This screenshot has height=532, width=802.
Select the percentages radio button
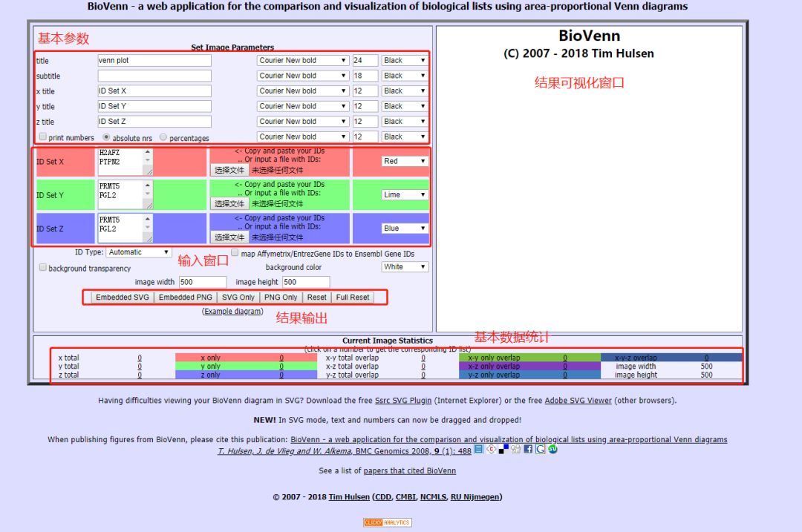click(163, 137)
